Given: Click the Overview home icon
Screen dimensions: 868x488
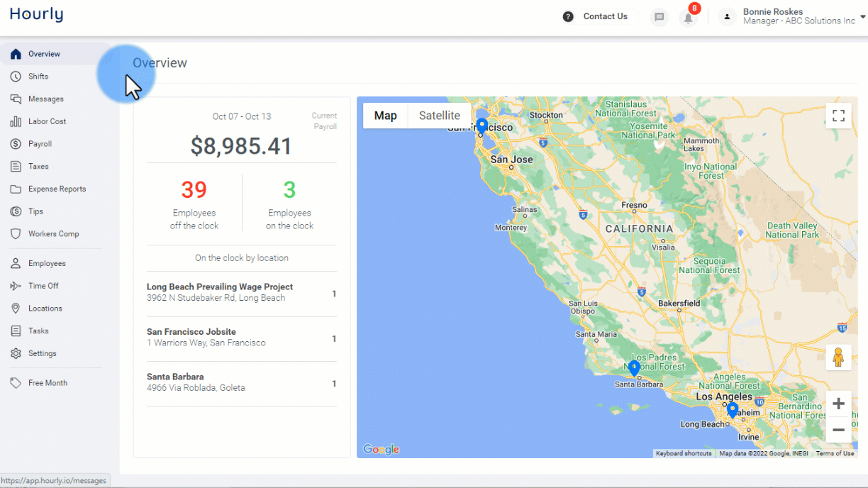Looking at the screenshot, I should coord(16,54).
